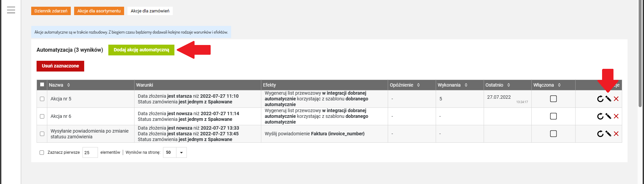Enable Włączona checkbox for Akcja nr 6
The image size is (644, 184).
coord(553,116)
